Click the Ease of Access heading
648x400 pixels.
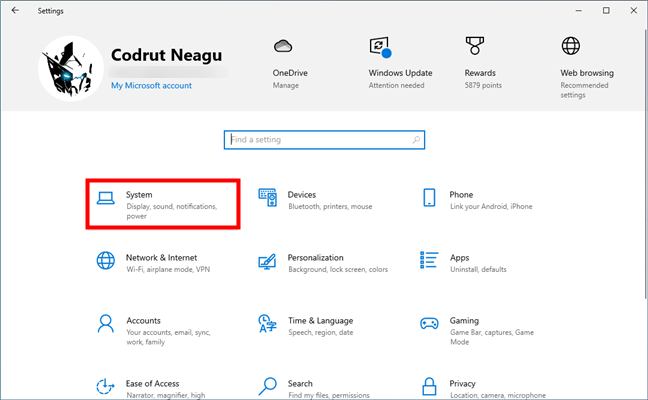(x=152, y=383)
